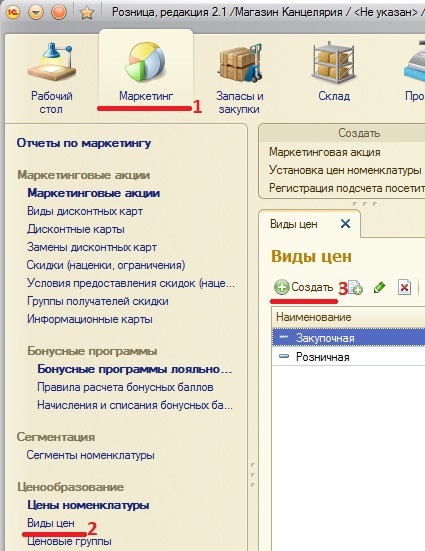Screen dimensions: 425x551
Task: Open Виды цен link in Ценообразование
Action: (51, 523)
